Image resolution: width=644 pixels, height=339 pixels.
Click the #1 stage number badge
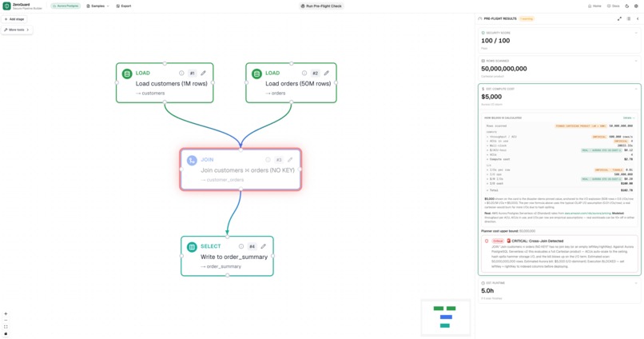point(193,73)
